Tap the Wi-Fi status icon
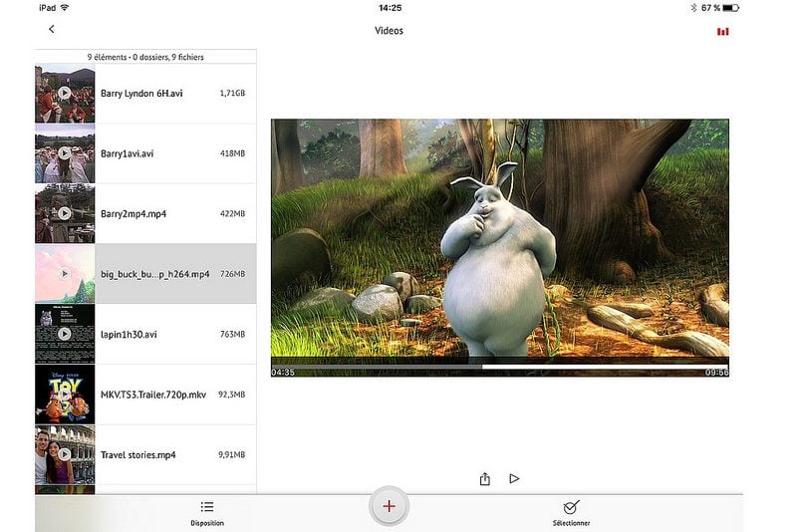 pyautogui.click(x=65, y=8)
